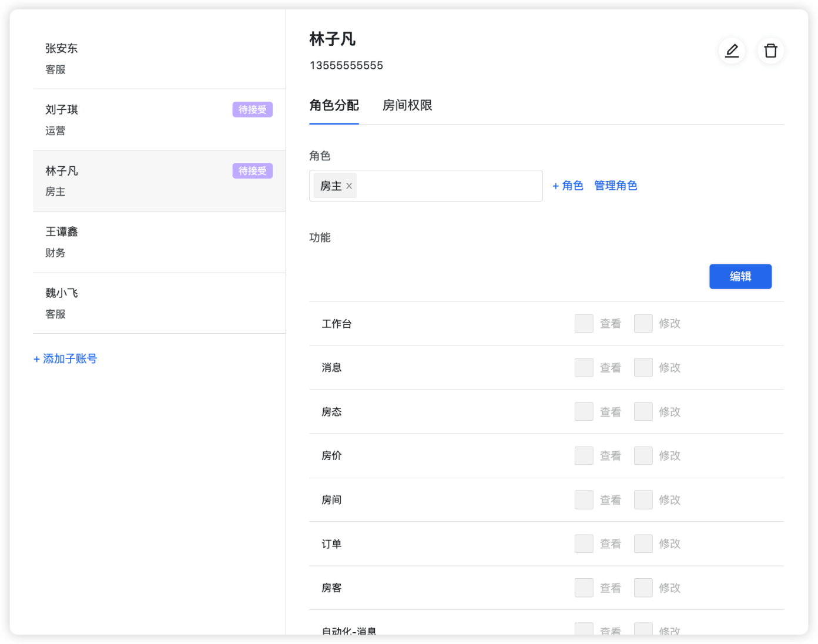The width and height of the screenshot is (818, 644).
Task: Check 查看 permission for 订单
Action: click(584, 544)
